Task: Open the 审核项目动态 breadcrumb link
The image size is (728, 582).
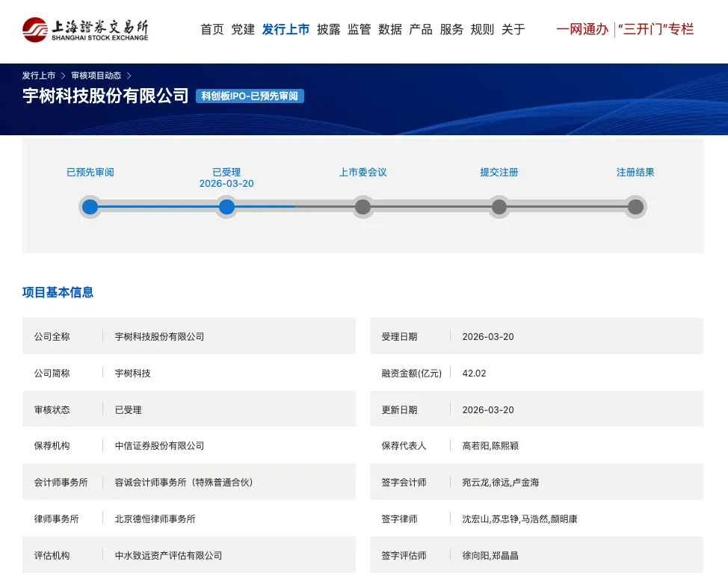Action: (97, 75)
